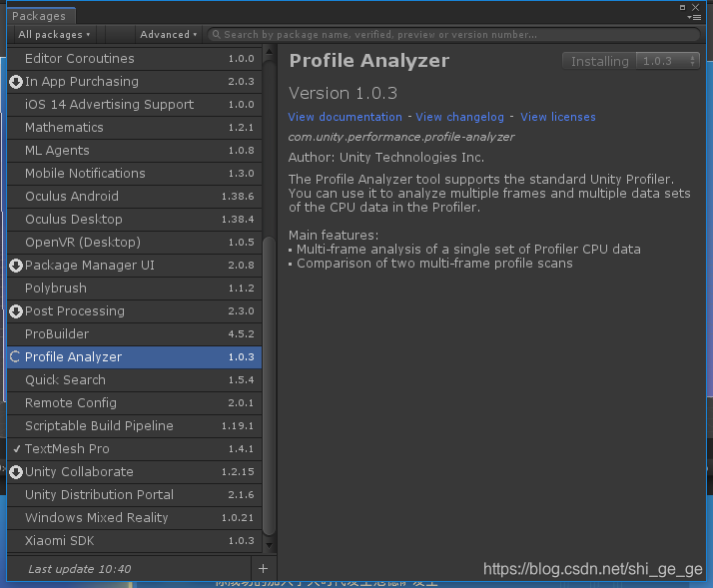Close the Packages window

(x=695, y=7)
